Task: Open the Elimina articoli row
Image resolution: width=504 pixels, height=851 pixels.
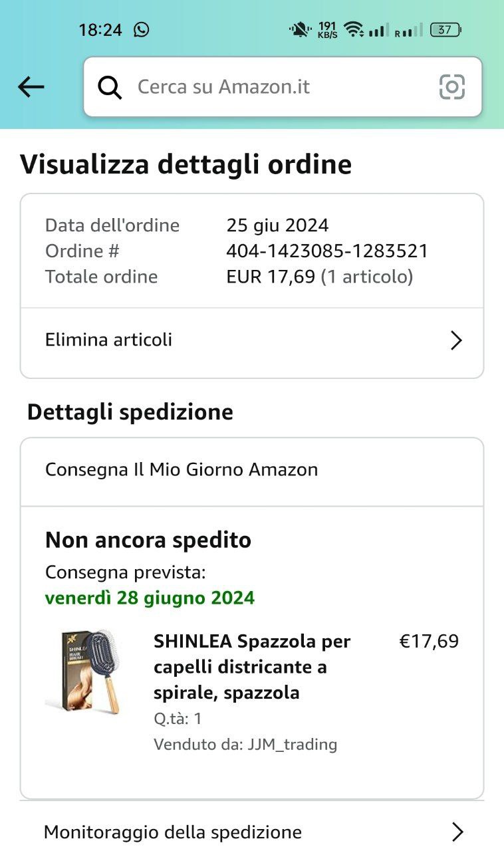Action: point(252,340)
